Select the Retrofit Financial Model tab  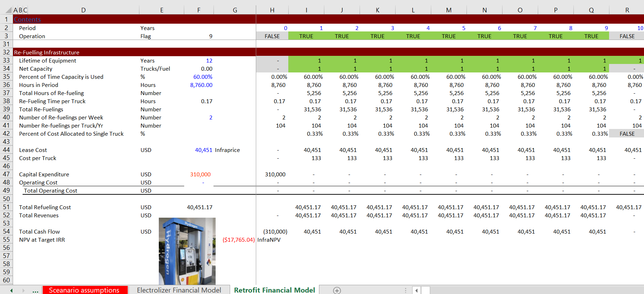coord(275,290)
